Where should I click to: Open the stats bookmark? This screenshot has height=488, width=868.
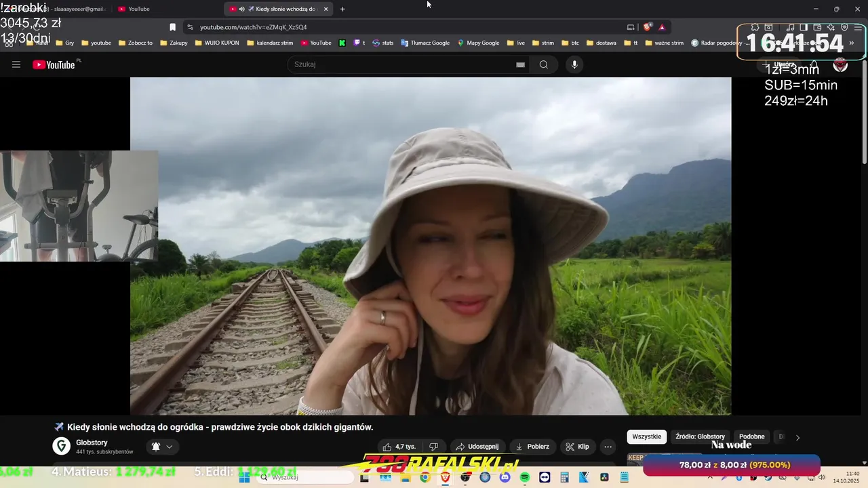tap(382, 43)
